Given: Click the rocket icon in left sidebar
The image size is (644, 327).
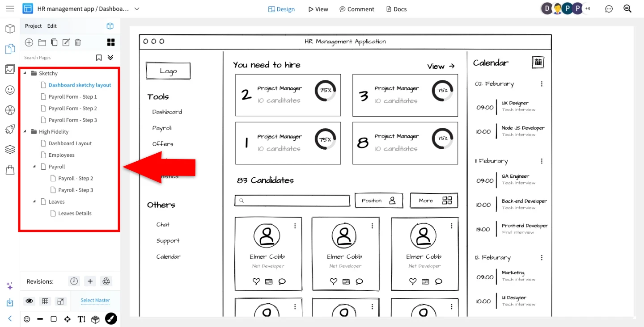Looking at the screenshot, I should coord(10,130).
